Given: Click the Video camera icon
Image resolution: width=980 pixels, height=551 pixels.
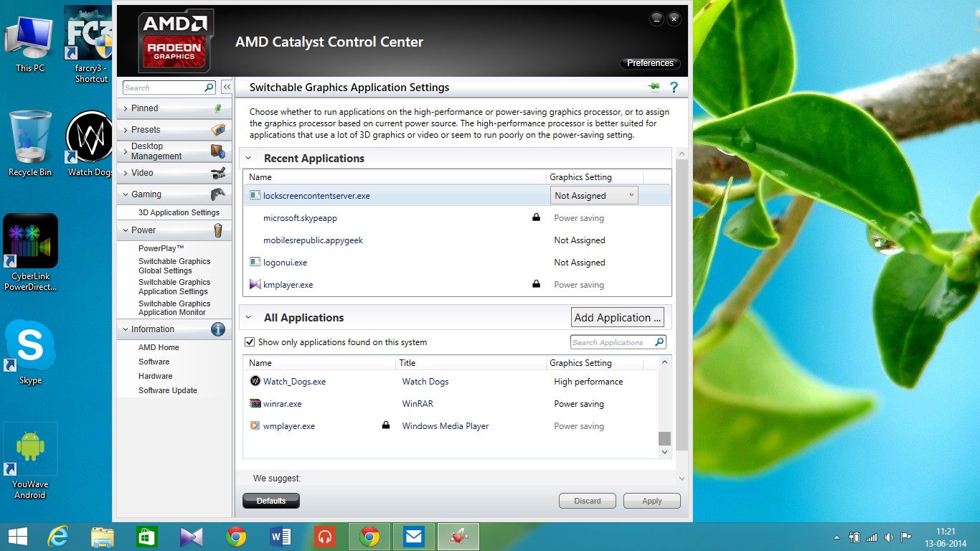Looking at the screenshot, I should pos(218,173).
